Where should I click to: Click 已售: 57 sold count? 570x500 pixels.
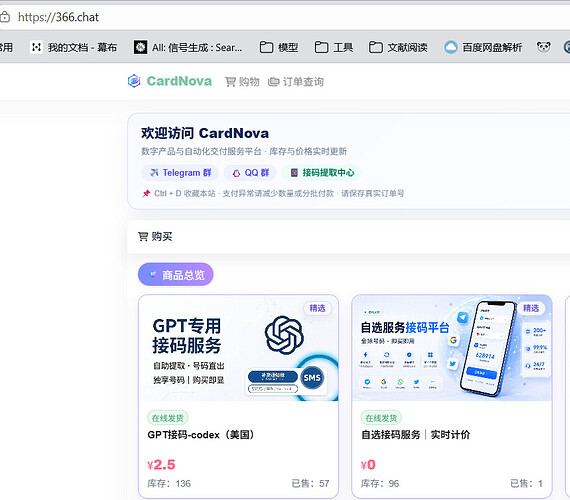coord(310,483)
